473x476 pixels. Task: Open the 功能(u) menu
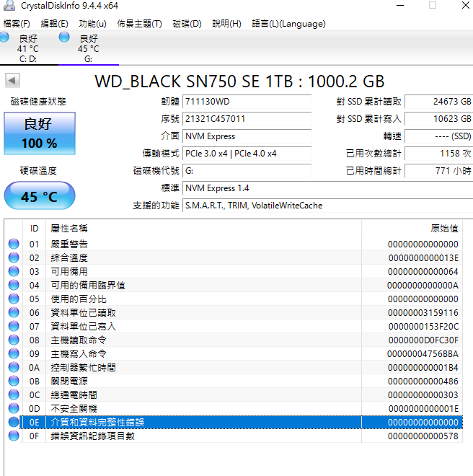click(x=92, y=24)
